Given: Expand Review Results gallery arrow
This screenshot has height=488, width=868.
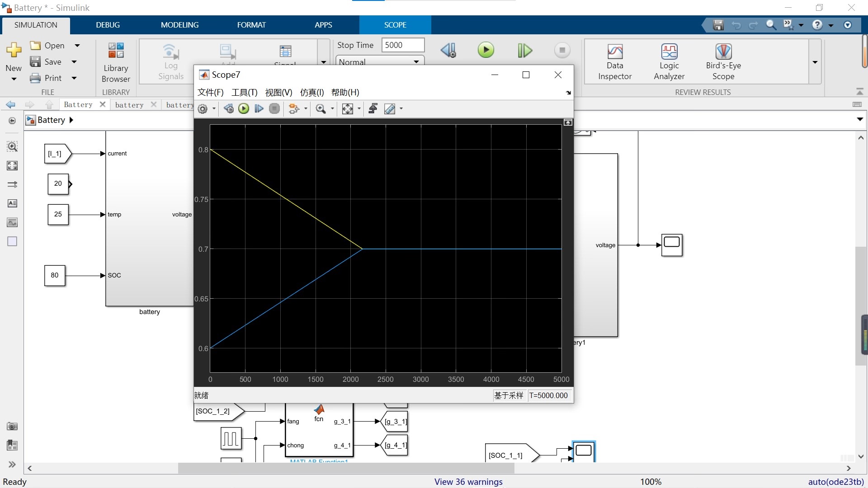Looking at the screenshot, I should click(x=815, y=62).
